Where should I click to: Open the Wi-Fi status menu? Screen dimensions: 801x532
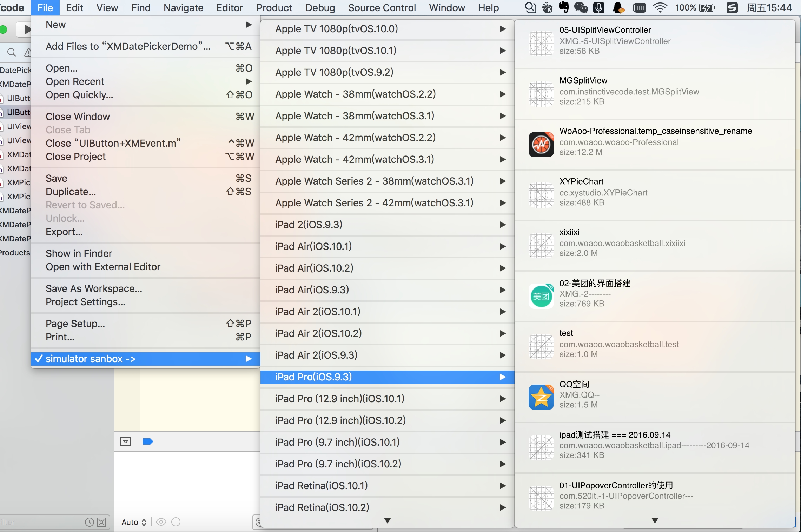point(660,8)
